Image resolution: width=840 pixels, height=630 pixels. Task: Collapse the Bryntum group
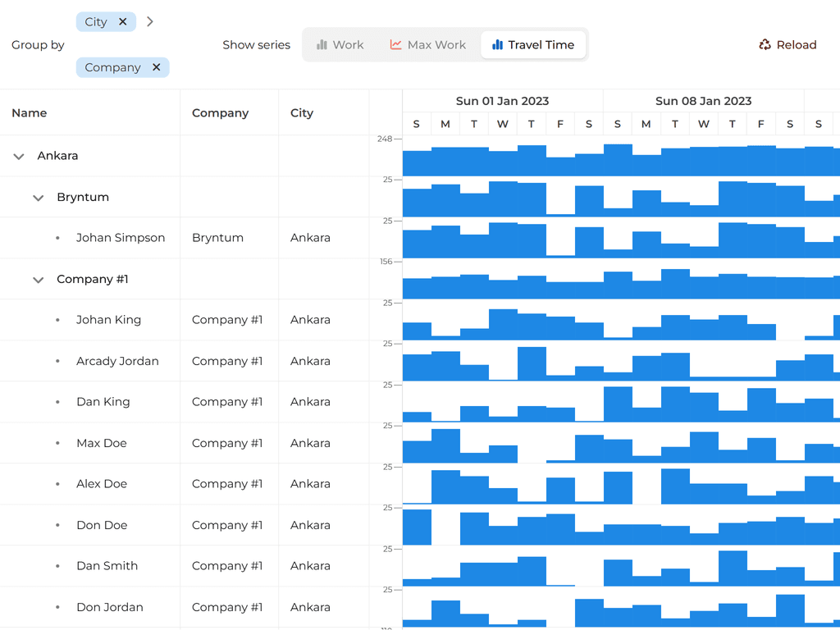[38, 197]
